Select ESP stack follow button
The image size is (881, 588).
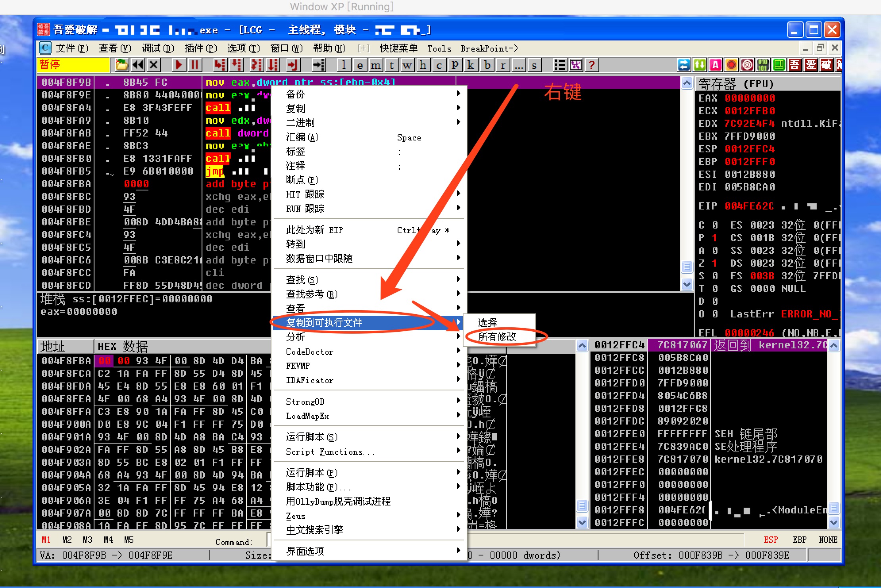pos(771,540)
